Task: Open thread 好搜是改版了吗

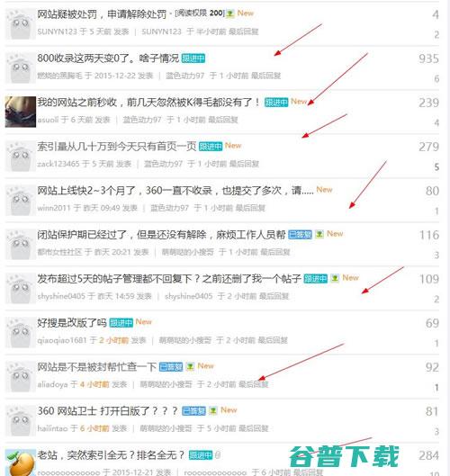Action: coord(72,322)
